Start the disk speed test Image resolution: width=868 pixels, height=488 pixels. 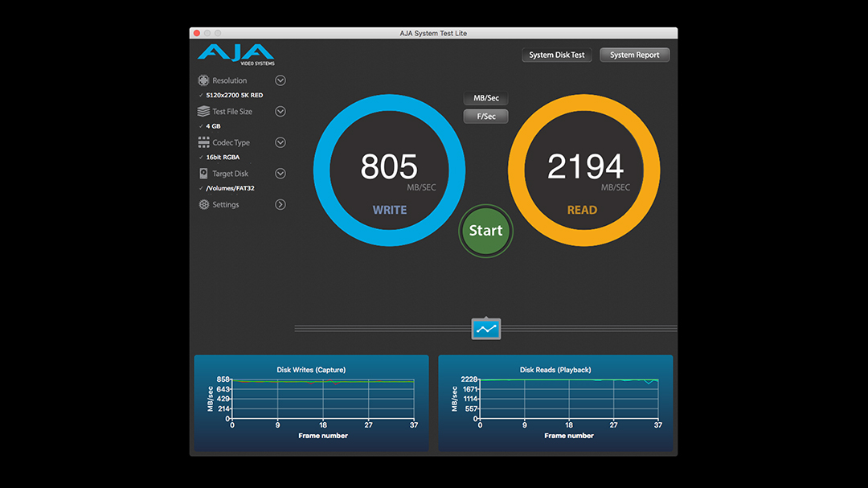[x=486, y=231]
